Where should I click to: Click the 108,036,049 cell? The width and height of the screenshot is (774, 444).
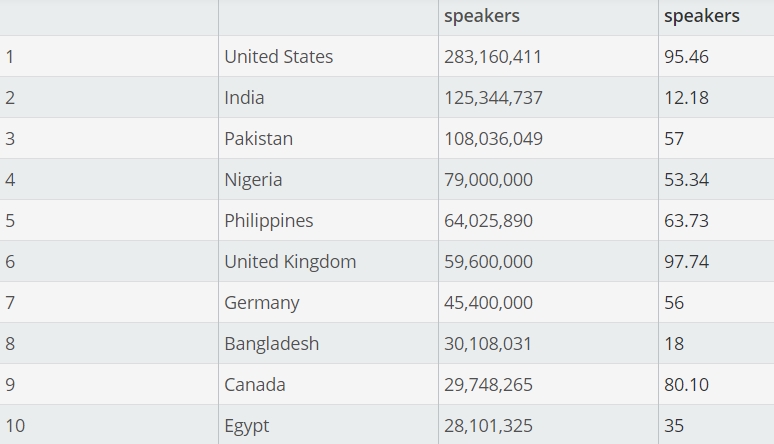[x=493, y=139]
